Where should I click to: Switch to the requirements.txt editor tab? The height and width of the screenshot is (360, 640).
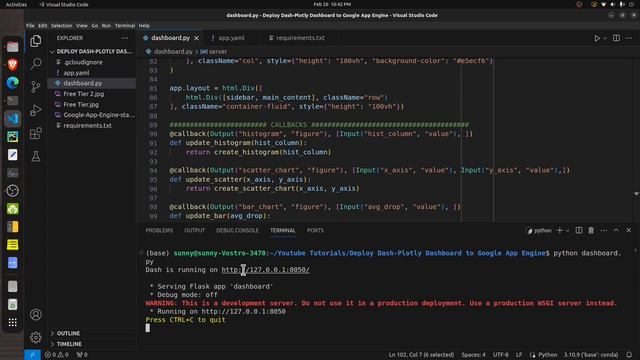point(300,38)
